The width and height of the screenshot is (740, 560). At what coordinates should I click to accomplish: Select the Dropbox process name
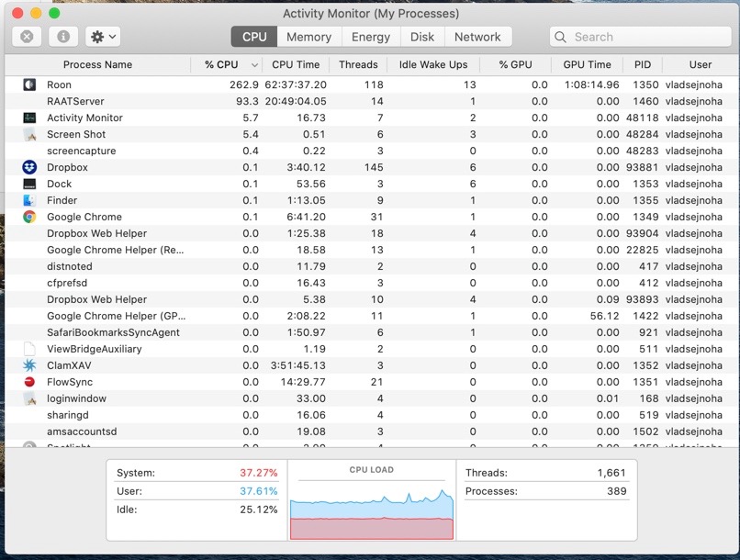[67, 167]
